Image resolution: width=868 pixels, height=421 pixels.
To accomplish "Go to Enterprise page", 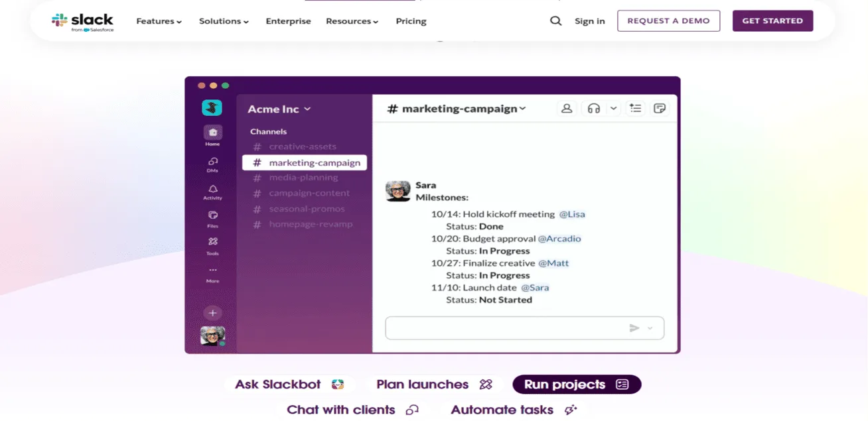I will pyautogui.click(x=288, y=21).
